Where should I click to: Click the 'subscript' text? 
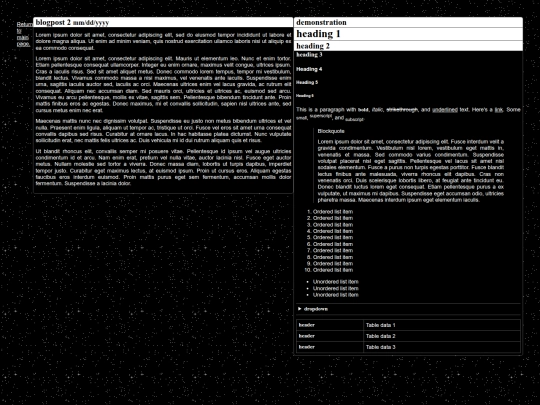pyautogui.click(x=354, y=120)
